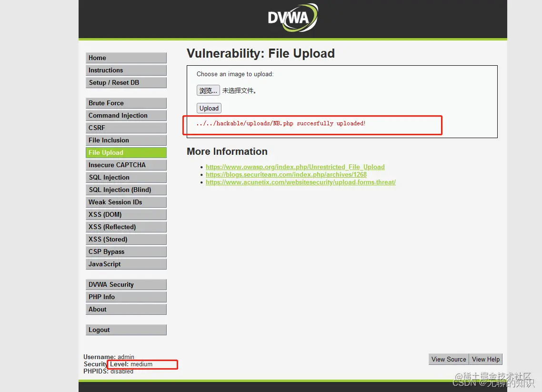
Task: Open the About page
Action: click(x=126, y=310)
